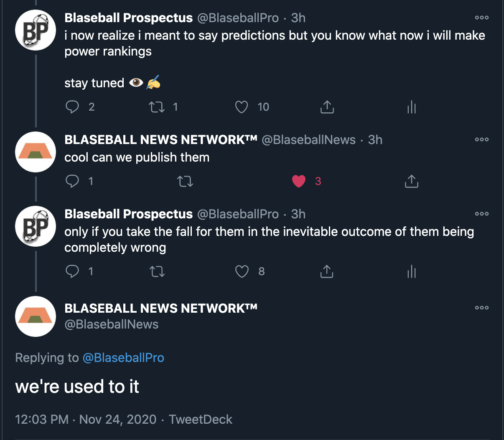Screen dimensions: 504x440
Task: Reply to the power rankings tweet
Action: pos(72,107)
